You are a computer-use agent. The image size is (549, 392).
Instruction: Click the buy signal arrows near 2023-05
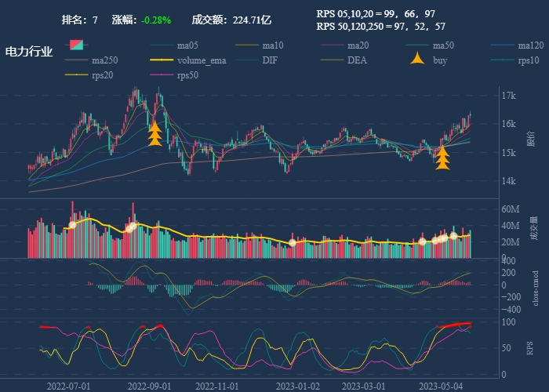pos(442,157)
